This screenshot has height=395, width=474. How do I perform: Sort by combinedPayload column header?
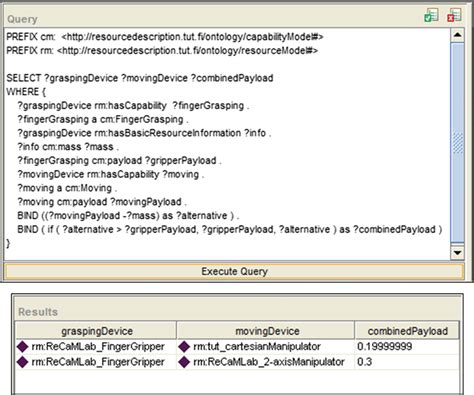[407, 331]
